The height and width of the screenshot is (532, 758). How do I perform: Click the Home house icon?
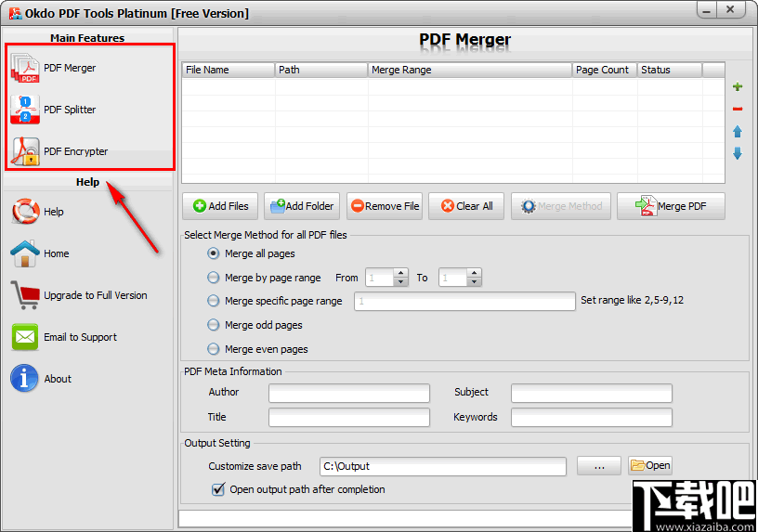pos(25,253)
